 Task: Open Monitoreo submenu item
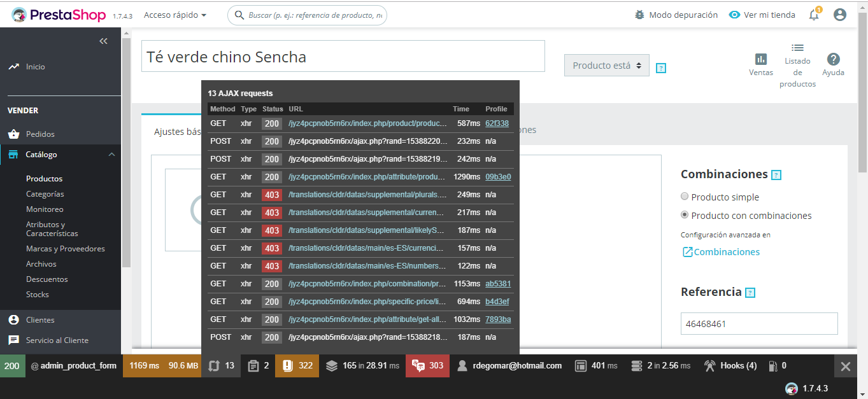(45, 209)
